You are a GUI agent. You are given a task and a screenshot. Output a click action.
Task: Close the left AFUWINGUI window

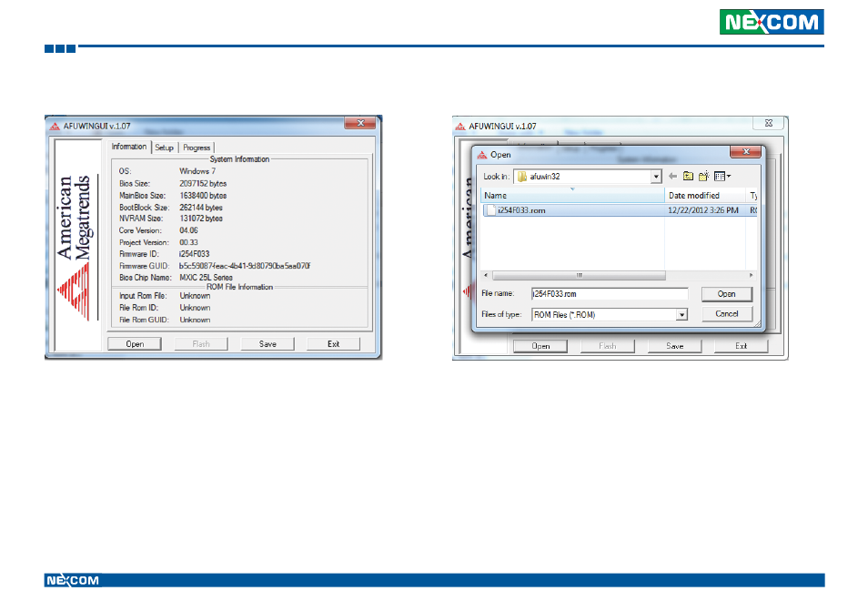click(x=360, y=123)
